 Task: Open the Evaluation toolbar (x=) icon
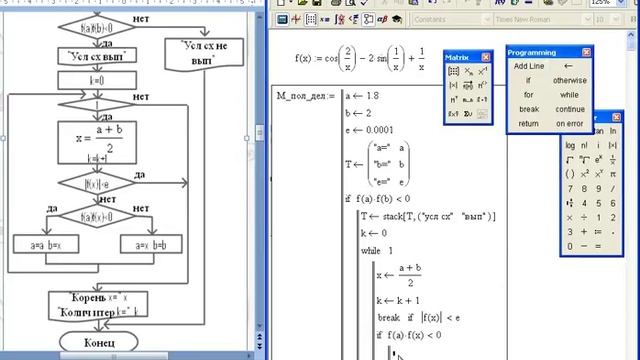pos(325,19)
